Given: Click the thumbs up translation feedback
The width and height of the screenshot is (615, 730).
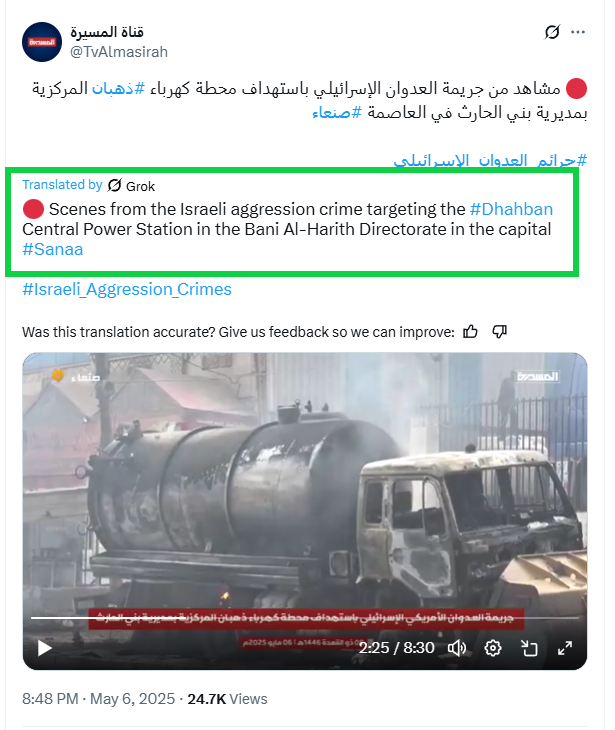Looking at the screenshot, I should (x=470, y=331).
